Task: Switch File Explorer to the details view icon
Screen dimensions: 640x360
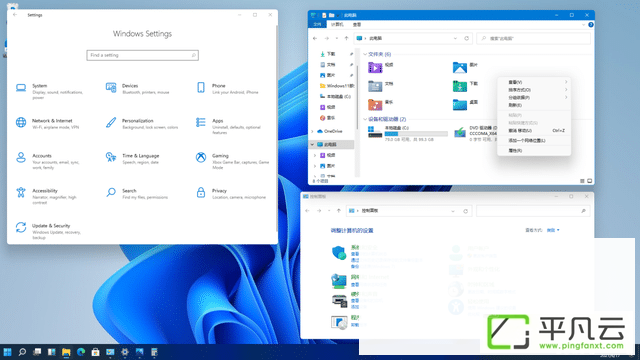Action: tap(582, 181)
